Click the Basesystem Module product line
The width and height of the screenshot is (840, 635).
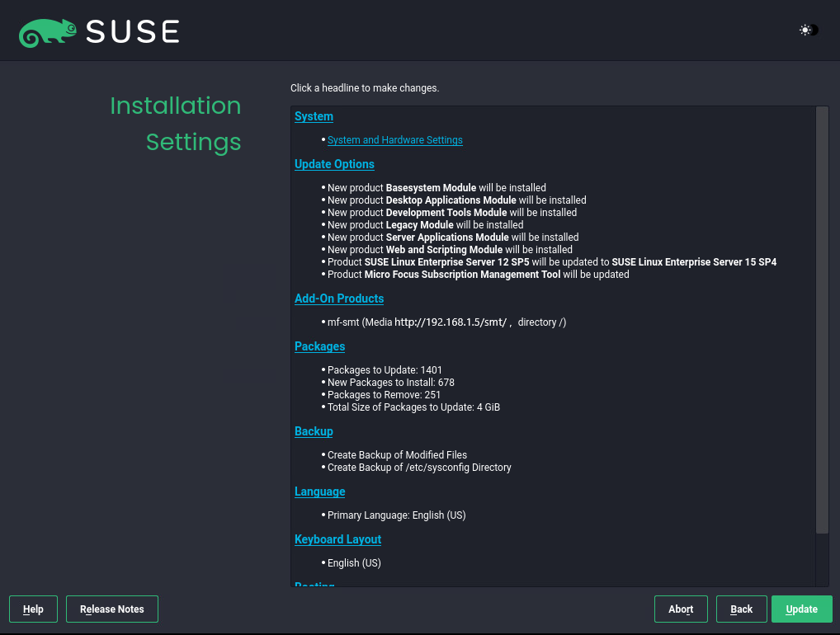(x=437, y=188)
